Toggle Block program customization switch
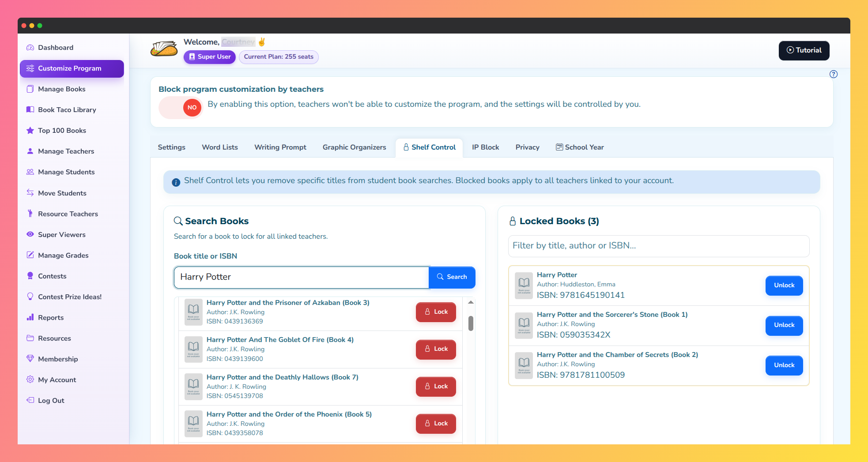868x462 pixels. pyautogui.click(x=181, y=107)
